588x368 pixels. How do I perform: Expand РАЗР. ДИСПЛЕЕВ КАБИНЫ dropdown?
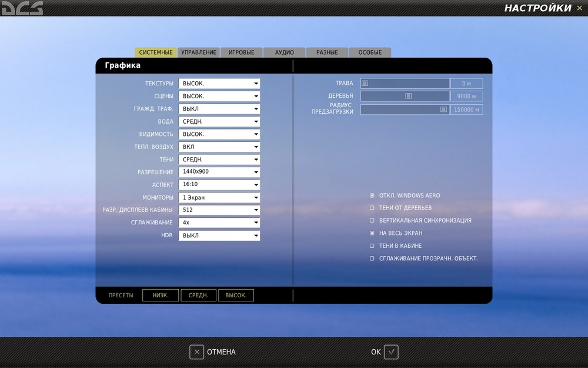pos(219,210)
